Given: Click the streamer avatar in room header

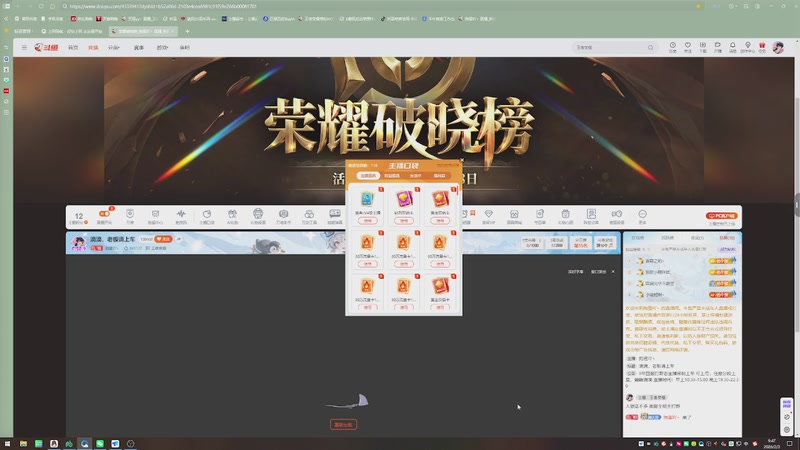Looking at the screenshot, I should 78,243.
